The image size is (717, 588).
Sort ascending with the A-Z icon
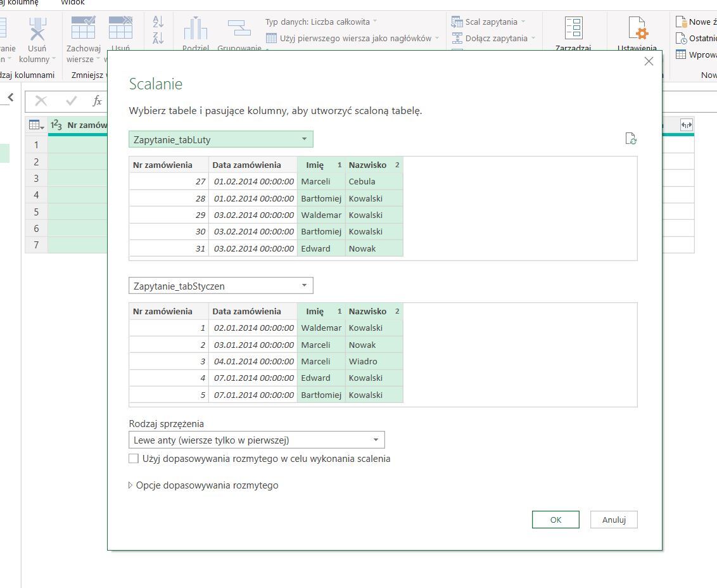pyautogui.click(x=158, y=22)
